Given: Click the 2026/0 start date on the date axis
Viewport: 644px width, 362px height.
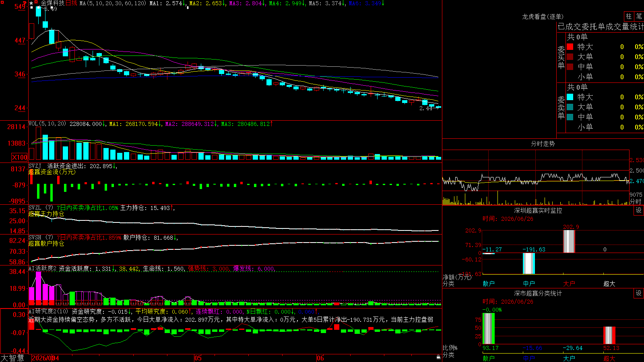Looking at the screenshot, I should [42, 358].
